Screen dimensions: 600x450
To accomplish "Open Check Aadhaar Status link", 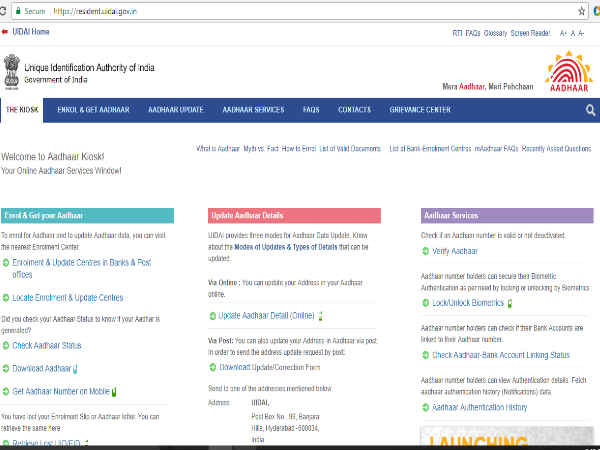I will (47, 346).
